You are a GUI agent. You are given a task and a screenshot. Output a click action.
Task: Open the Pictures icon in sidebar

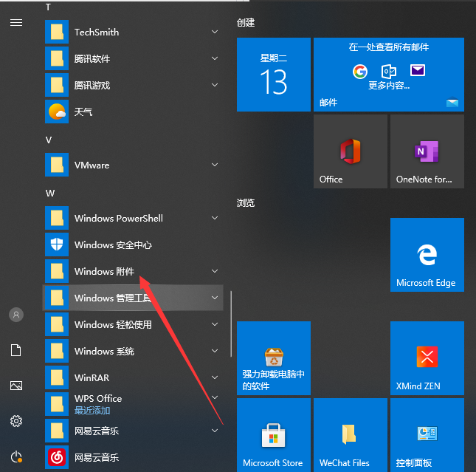click(x=15, y=386)
